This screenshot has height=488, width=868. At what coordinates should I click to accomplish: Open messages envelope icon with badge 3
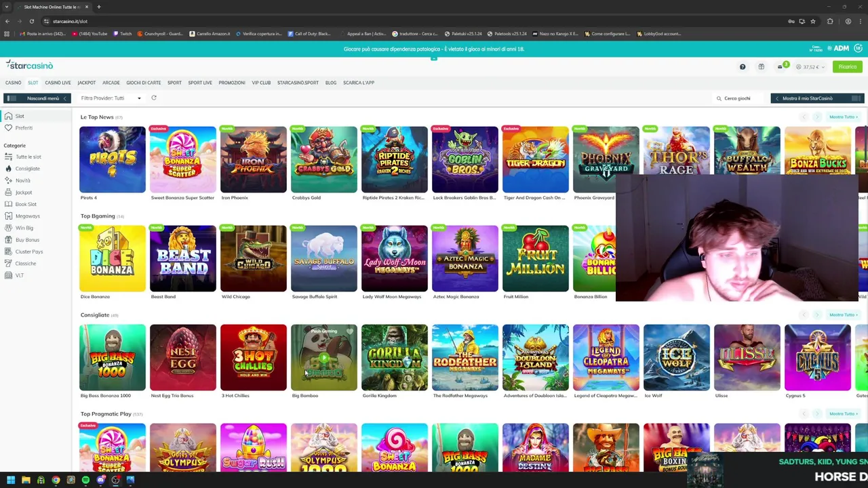(781, 66)
